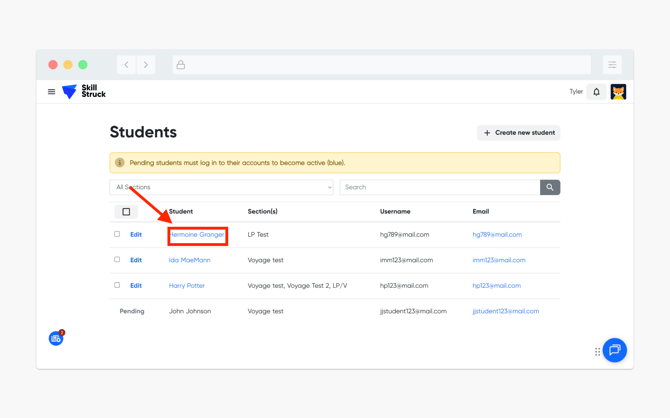
Task: Click the Students page heading
Action: (143, 132)
